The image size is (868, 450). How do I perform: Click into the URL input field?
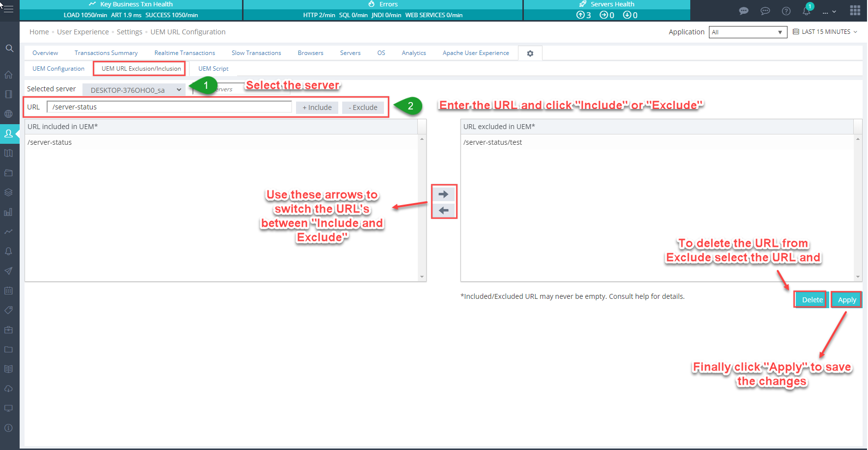[x=169, y=107]
